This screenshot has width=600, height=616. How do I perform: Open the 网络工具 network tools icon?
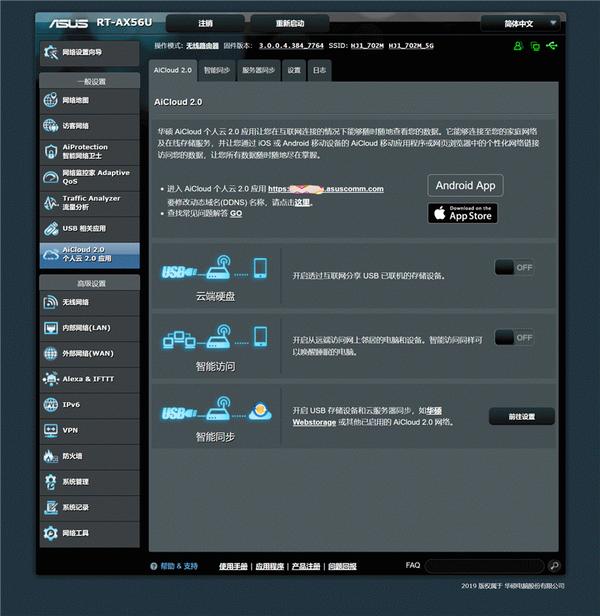point(51,533)
